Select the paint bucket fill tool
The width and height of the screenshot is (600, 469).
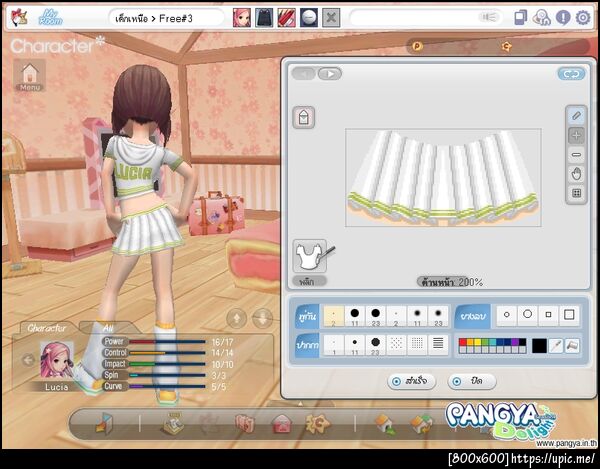tap(572, 346)
